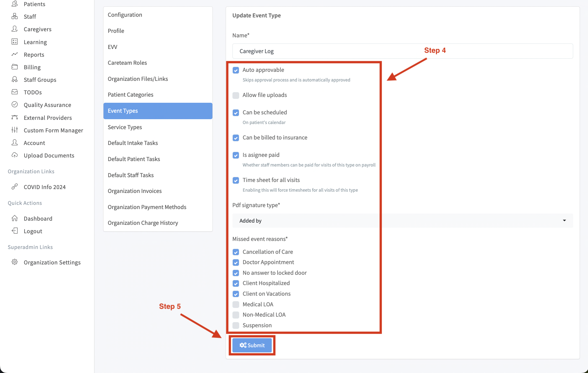Check the Medical LOA missed reason
Screen dimensions: 588x373
[x=236, y=304]
